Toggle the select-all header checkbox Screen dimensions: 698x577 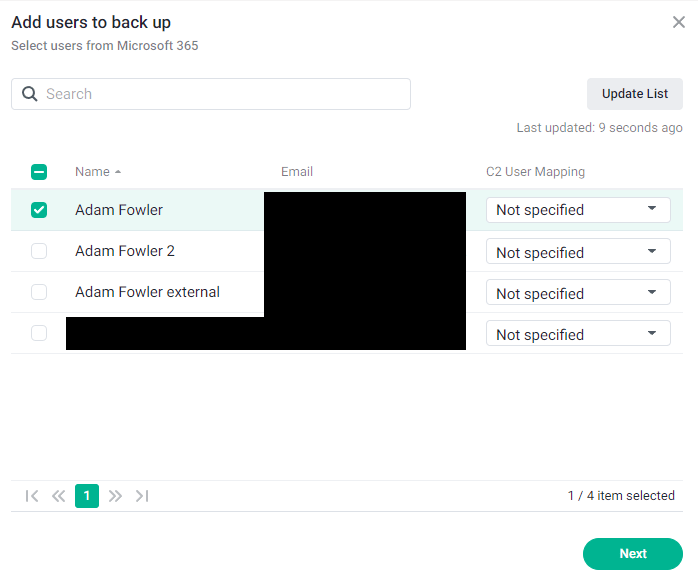click(39, 172)
